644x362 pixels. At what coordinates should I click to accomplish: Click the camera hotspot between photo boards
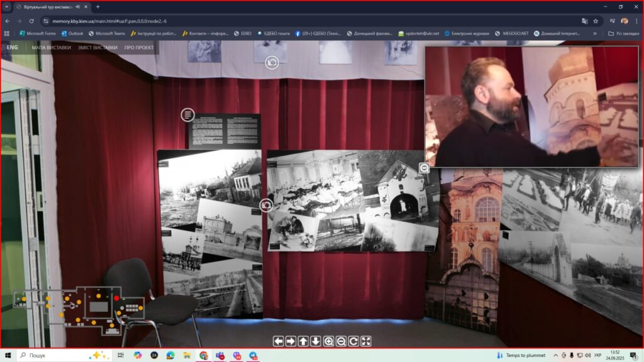(x=266, y=206)
